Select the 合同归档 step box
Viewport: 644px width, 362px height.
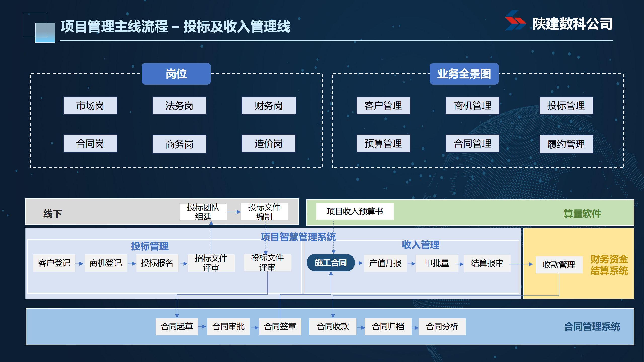(388, 326)
